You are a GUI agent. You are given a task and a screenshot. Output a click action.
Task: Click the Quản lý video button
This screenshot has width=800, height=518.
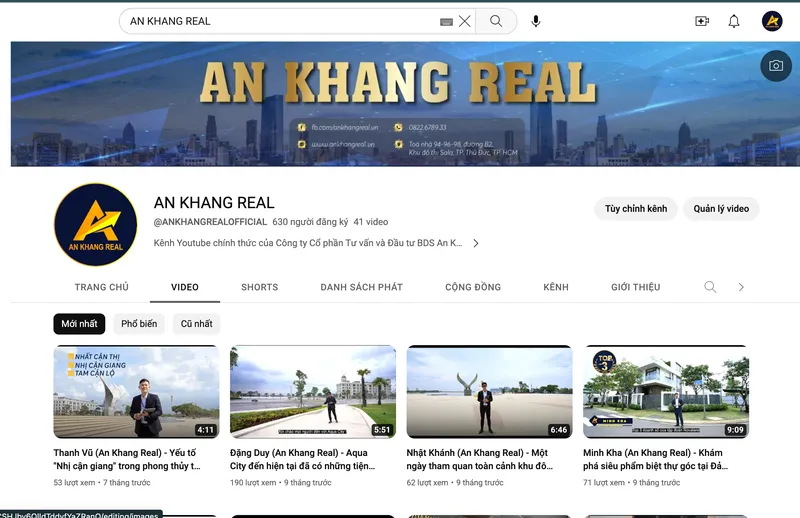[721, 208]
